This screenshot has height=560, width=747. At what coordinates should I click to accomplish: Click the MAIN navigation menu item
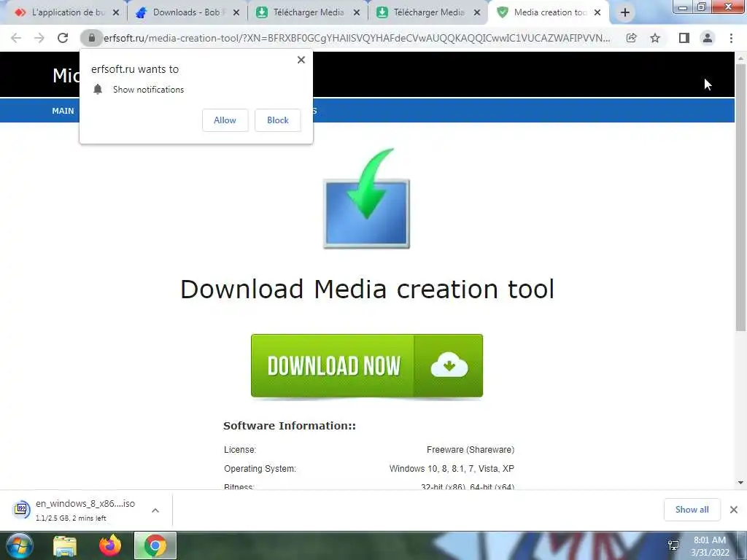click(x=63, y=111)
